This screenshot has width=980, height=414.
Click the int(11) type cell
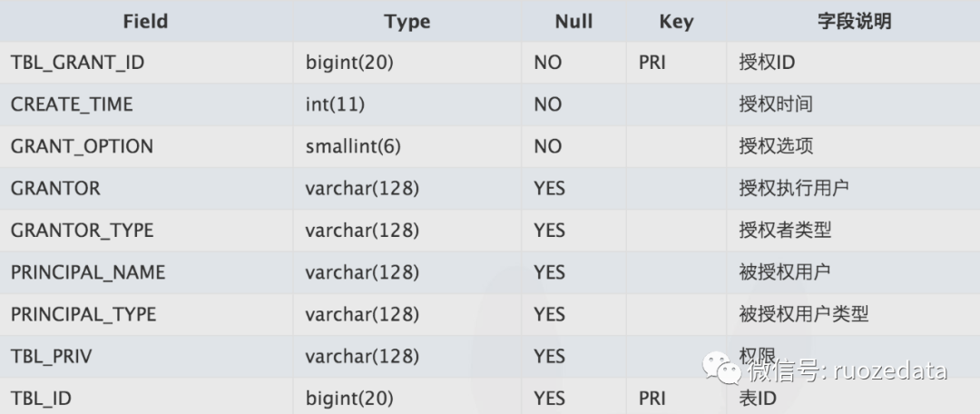(x=335, y=104)
